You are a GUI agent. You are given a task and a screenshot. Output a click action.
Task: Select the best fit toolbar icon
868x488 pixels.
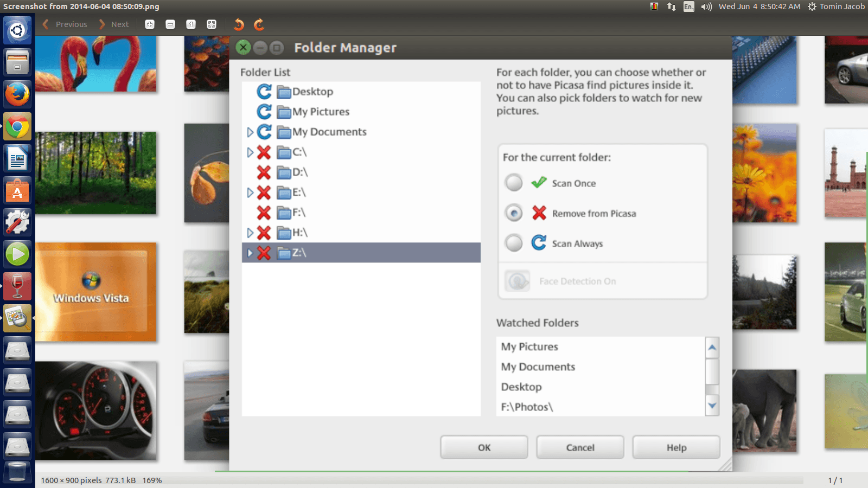(x=212, y=24)
